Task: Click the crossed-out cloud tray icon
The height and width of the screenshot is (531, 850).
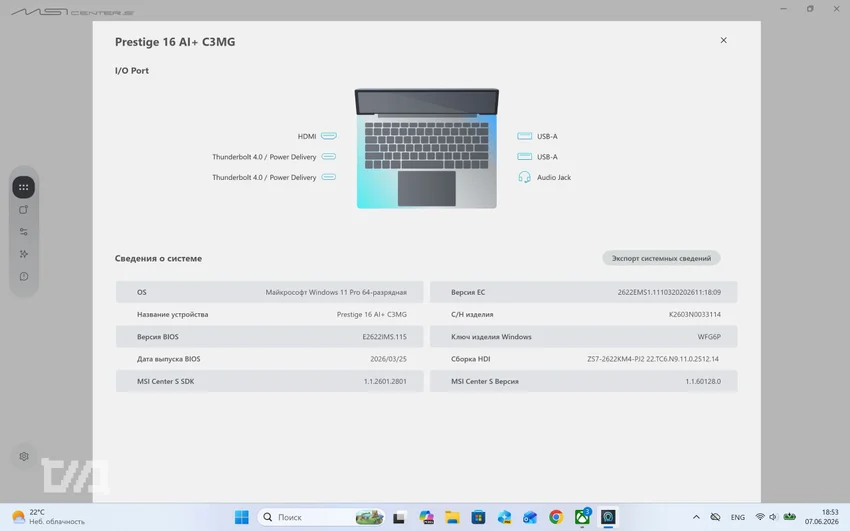Action: point(715,517)
